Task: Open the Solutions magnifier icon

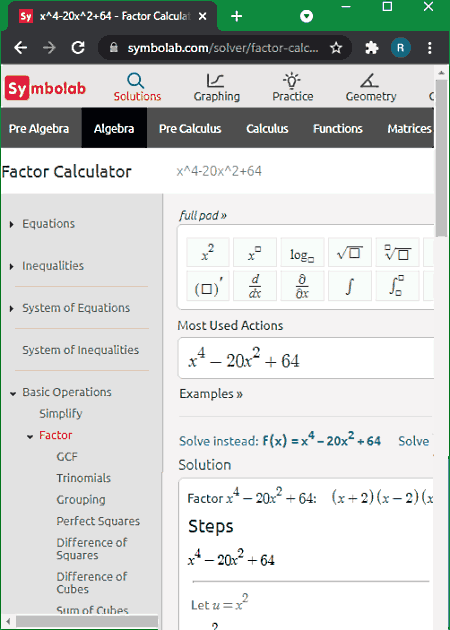Action: [136, 81]
